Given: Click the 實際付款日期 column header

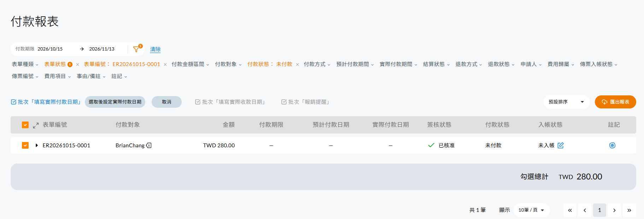Looking at the screenshot, I should click(x=391, y=125).
